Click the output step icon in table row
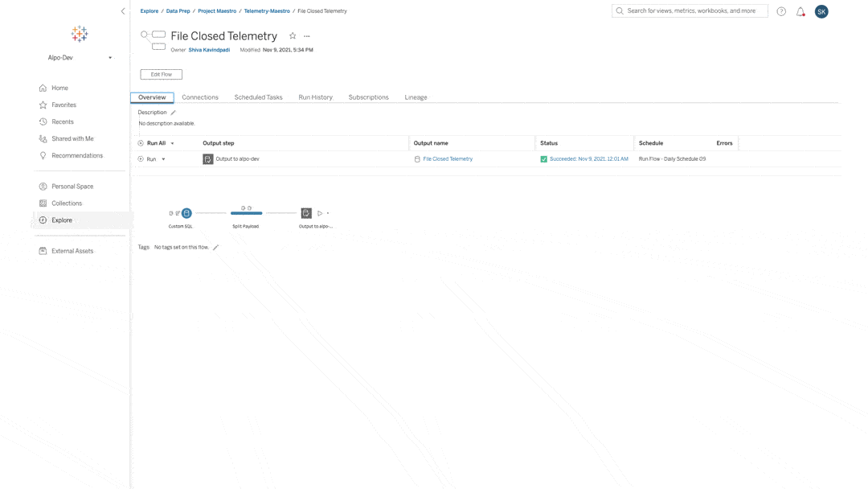 tap(208, 159)
